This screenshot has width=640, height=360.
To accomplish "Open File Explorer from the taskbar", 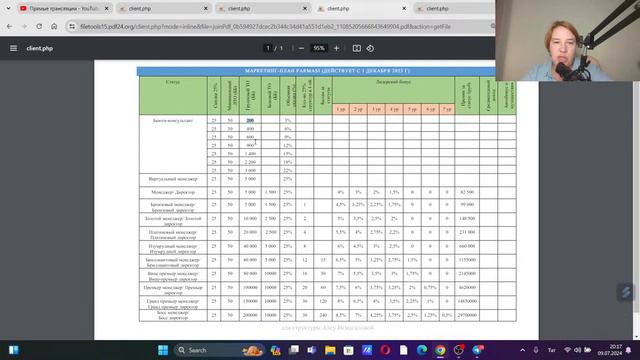I will point(330,350).
